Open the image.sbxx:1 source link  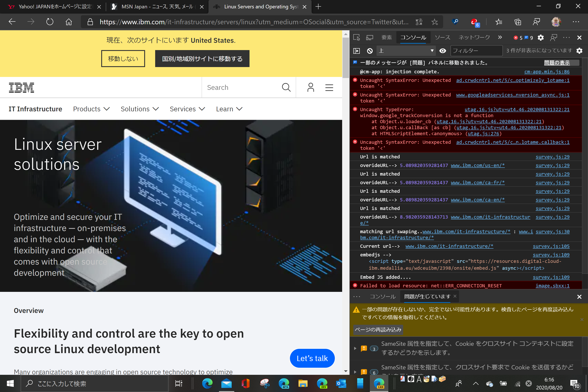point(553,286)
